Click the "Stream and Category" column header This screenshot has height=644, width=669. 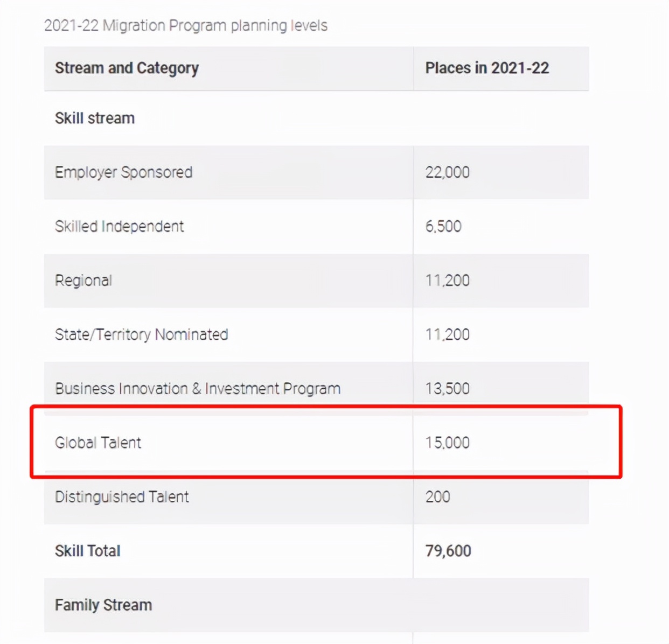click(x=127, y=68)
